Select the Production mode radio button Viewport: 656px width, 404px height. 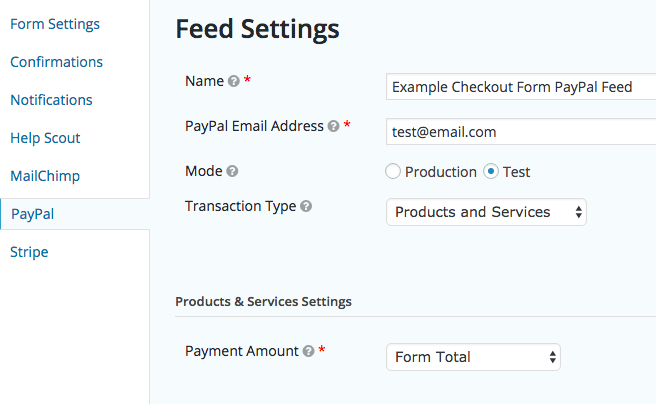click(393, 171)
